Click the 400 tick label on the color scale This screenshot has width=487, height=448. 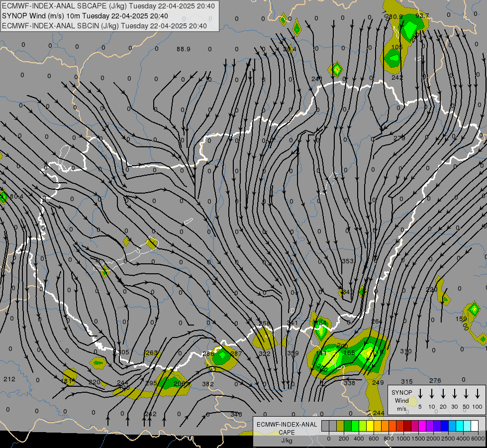coord(359,439)
